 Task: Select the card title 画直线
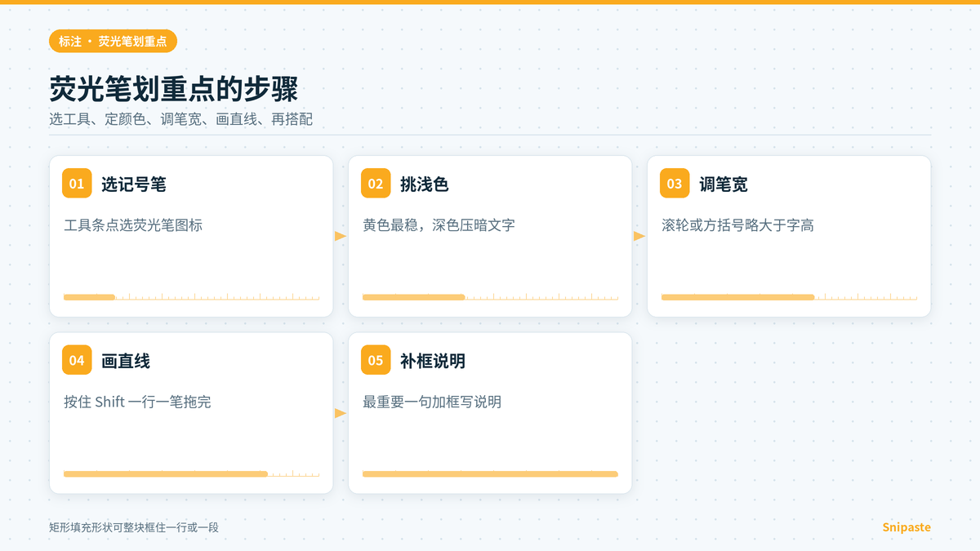126,361
